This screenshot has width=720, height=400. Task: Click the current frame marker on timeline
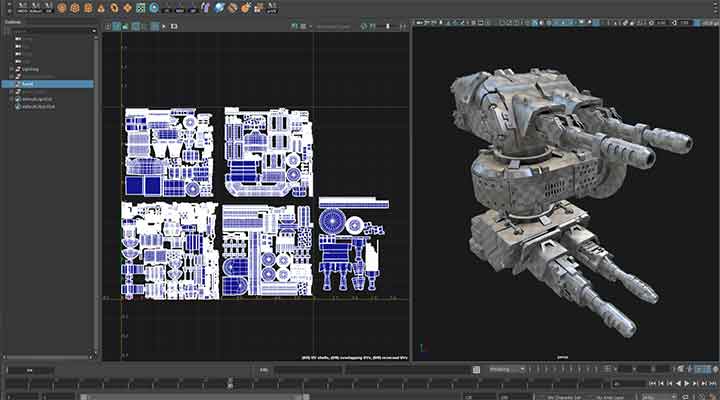click(x=230, y=382)
